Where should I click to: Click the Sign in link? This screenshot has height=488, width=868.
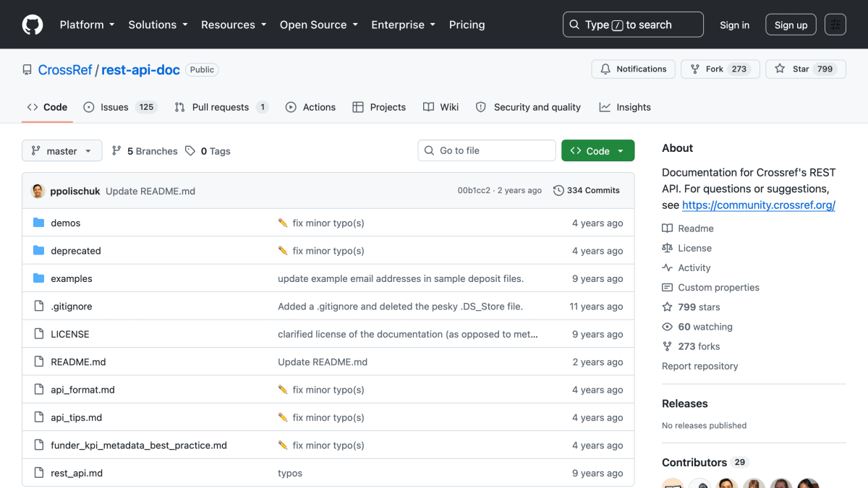pyautogui.click(x=734, y=25)
